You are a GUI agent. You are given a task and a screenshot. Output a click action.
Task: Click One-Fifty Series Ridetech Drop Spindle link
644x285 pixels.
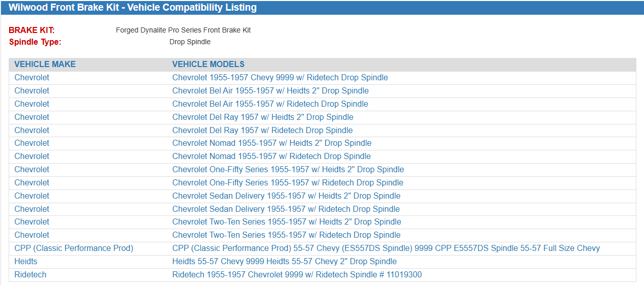coord(288,183)
